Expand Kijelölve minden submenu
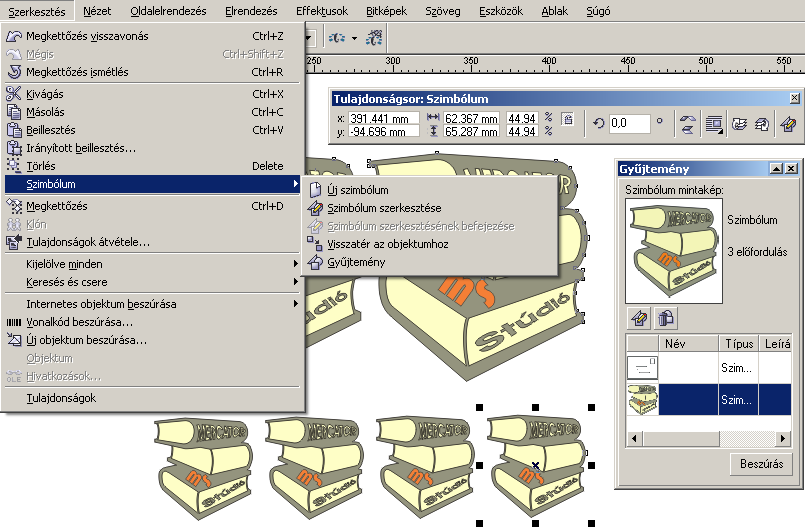Viewport: 805px width, 531px height. (152, 264)
